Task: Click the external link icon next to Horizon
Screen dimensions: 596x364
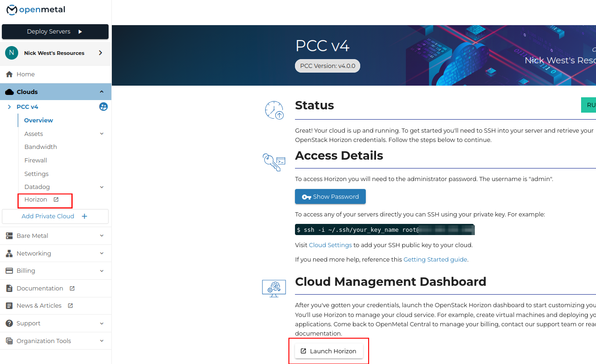Action: click(x=56, y=199)
